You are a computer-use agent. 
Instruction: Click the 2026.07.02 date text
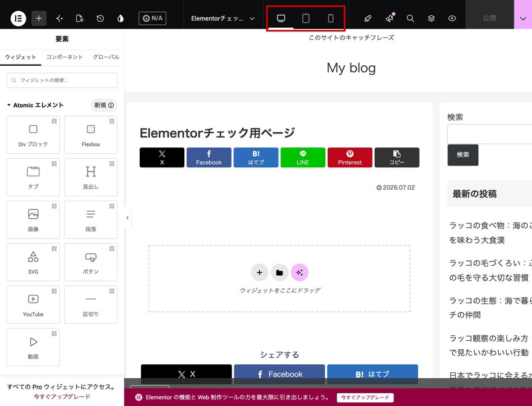(395, 187)
